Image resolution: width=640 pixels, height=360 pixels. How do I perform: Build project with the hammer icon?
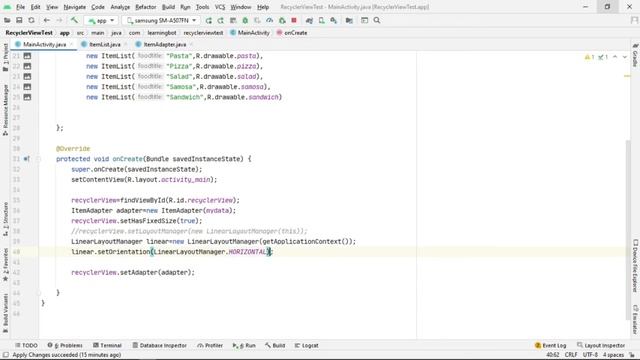point(74,20)
